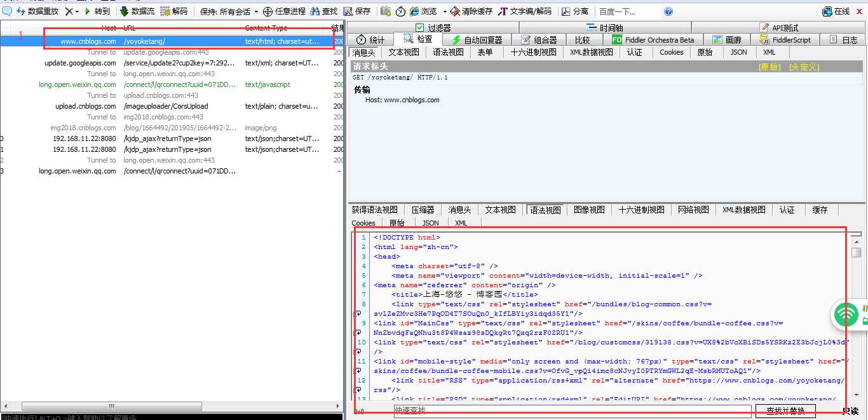Click the Host: www.cnblogs.com header entry
Screen dimensions: 868x420
click(x=402, y=100)
